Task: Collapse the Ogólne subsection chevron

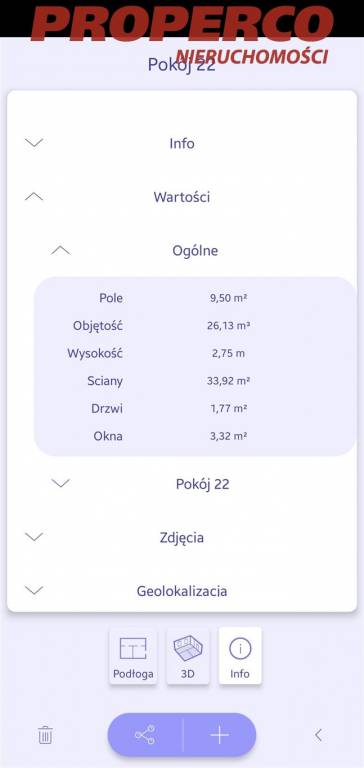Action: click(x=61, y=251)
